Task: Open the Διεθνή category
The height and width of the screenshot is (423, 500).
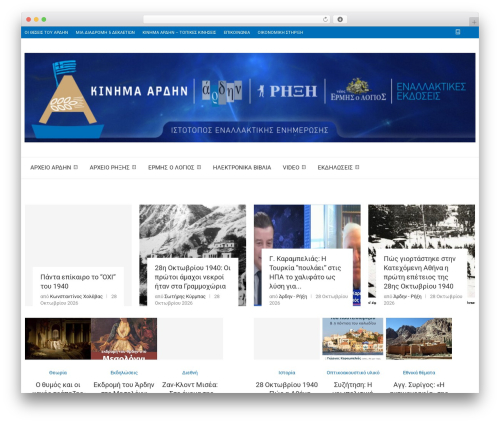Action: pyautogui.click(x=190, y=373)
